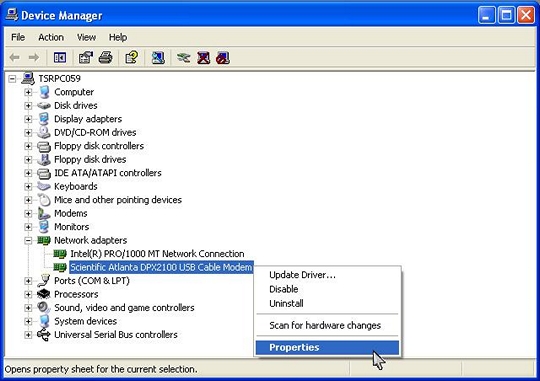Click the Mice and pointing devices icon
Image resolution: width=540 pixels, height=381 pixels.
(x=44, y=200)
